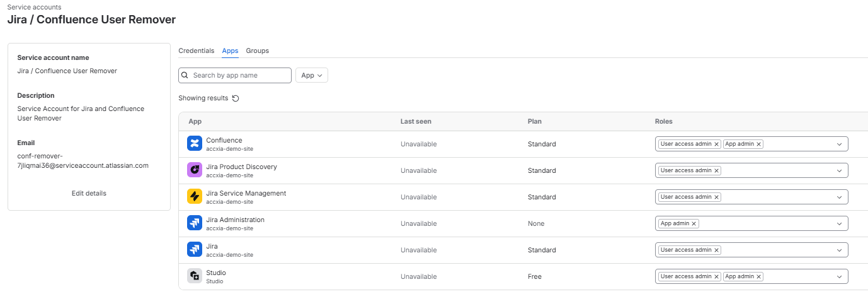The image size is (868, 294).
Task: Click the search magnifier icon
Action: 185,75
